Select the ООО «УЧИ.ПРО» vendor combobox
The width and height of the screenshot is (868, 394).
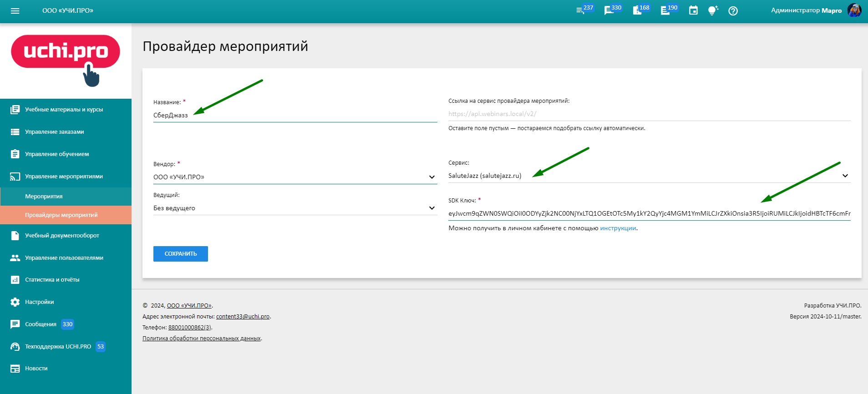point(295,177)
